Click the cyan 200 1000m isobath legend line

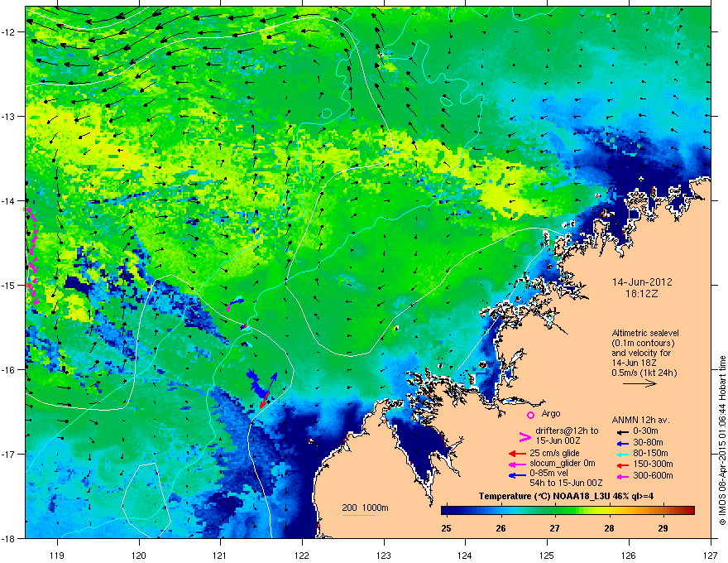point(359,516)
